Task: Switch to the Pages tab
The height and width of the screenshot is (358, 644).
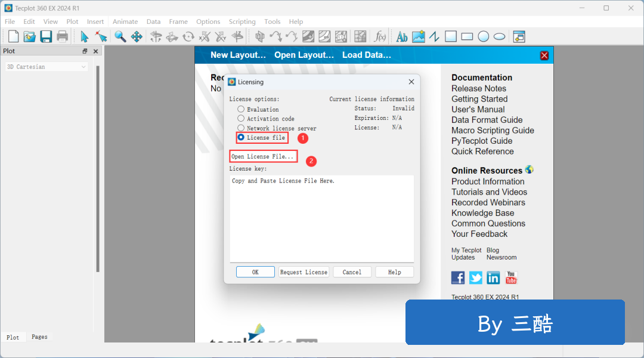Action: click(x=39, y=337)
